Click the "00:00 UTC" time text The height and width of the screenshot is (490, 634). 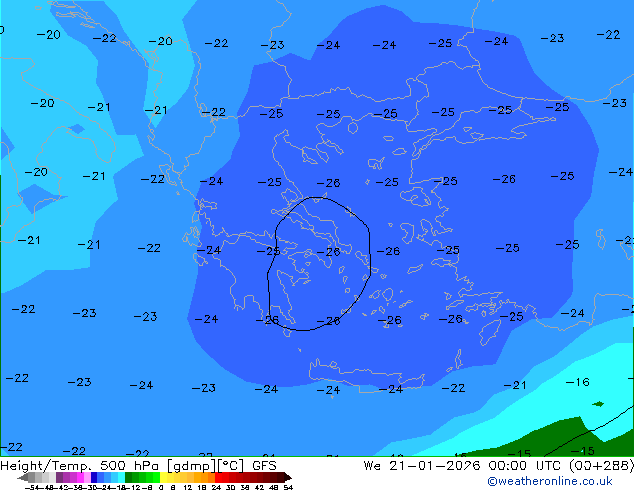[x=524, y=466]
